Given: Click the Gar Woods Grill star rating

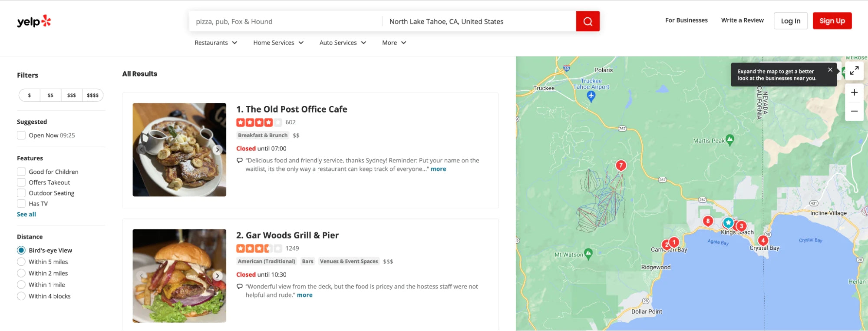Looking at the screenshot, I should 259,248.
